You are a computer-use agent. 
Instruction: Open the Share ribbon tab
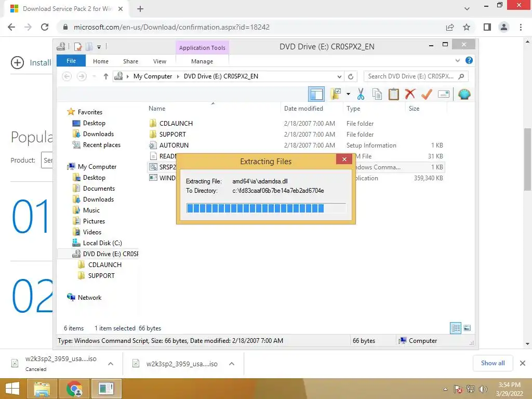(x=130, y=61)
